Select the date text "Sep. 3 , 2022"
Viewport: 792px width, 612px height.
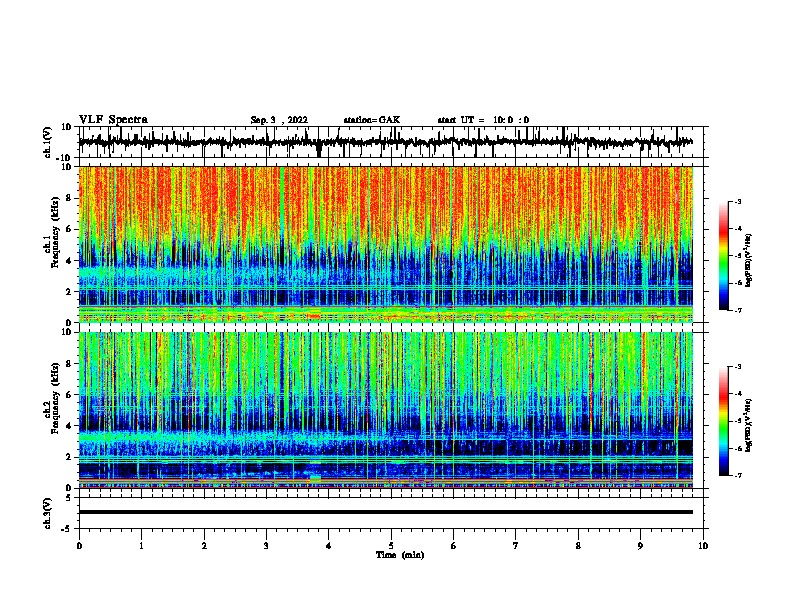click(279, 120)
